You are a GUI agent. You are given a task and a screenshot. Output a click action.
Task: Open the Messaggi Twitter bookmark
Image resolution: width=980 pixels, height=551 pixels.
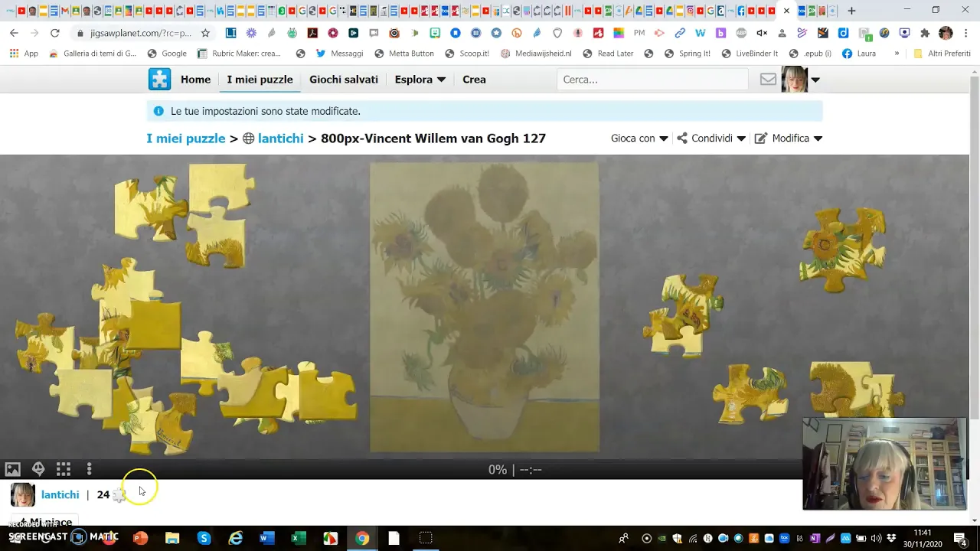(x=339, y=54)
